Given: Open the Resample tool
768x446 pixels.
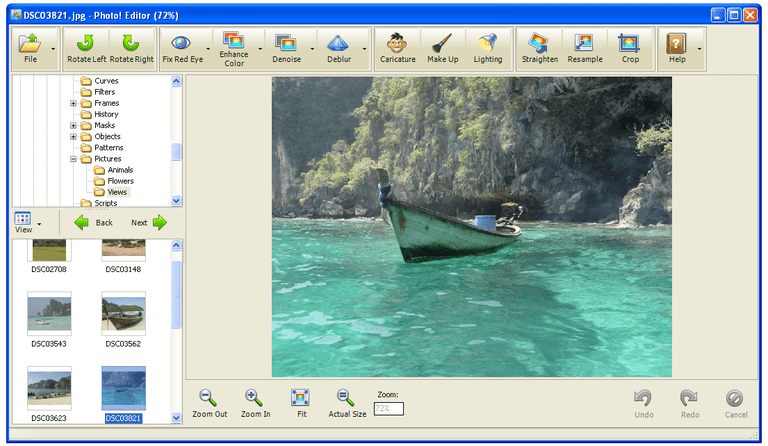Looking at the screenshot, I should (x=585, y=49).
